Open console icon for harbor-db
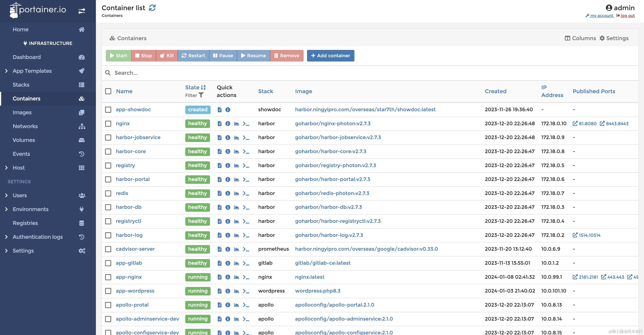Screen dimensions: 644x335 coord(246,207)
